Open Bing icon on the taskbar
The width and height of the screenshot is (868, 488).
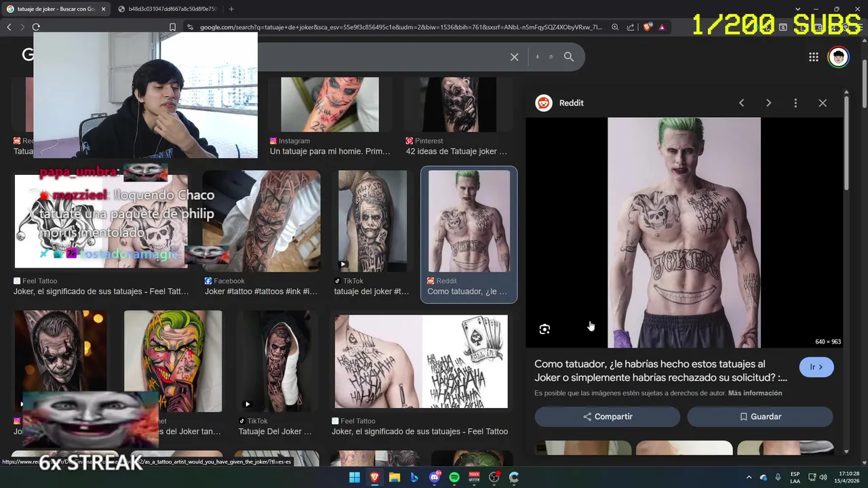point(414,477)
